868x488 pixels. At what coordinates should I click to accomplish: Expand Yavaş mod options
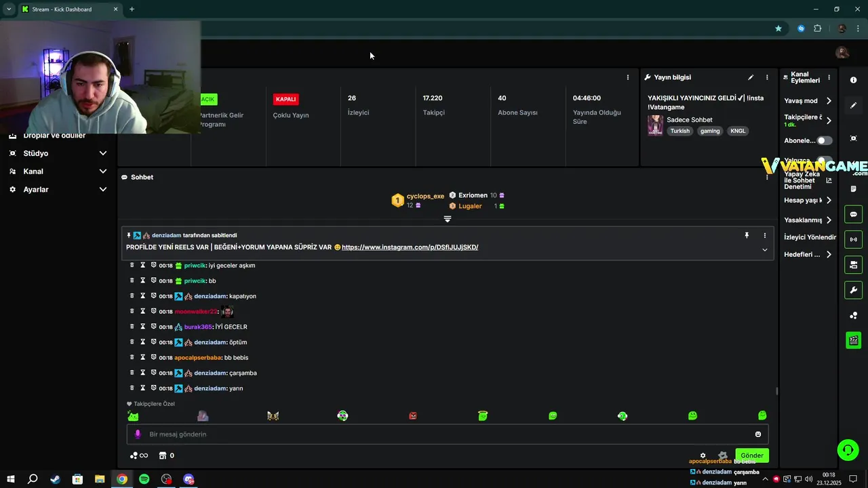coord(829,100)
